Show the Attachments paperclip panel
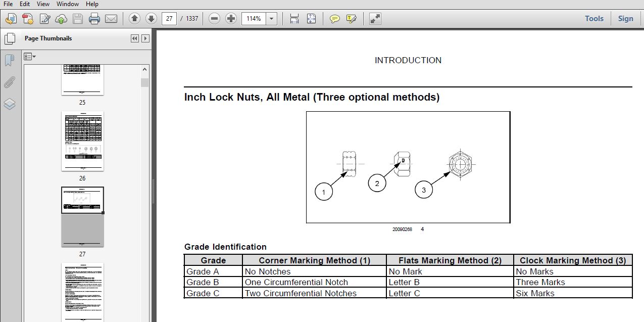The height and width of the screenshot is (322, 644). pyautogui.click(x=9, y=82)
